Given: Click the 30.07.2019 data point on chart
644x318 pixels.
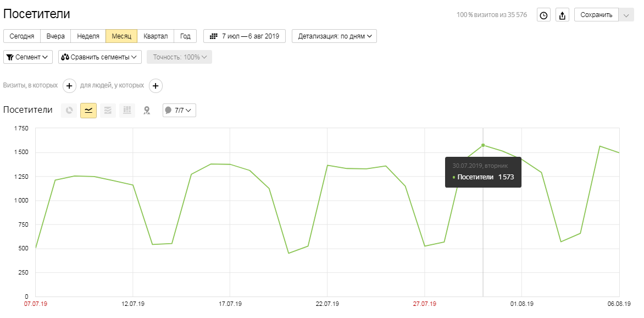Looking at the screenshot, I should (483, 145).
